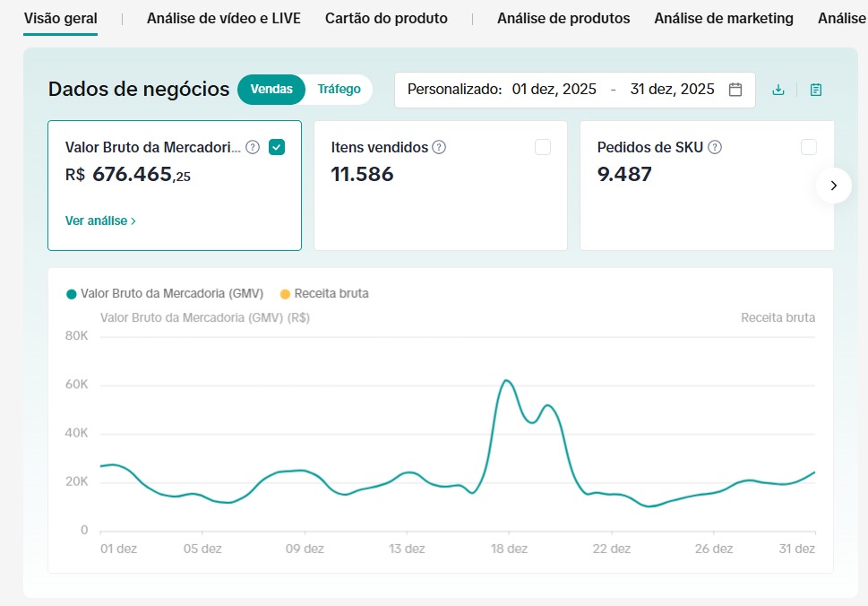Enable the Itens vendidos checkbox

pyautogui.click(x=543, y=147)
